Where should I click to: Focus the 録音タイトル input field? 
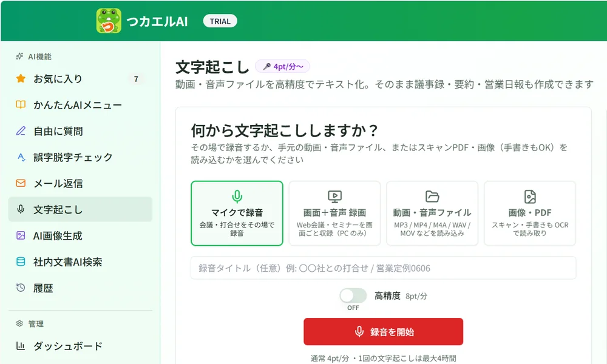[383, 268]
